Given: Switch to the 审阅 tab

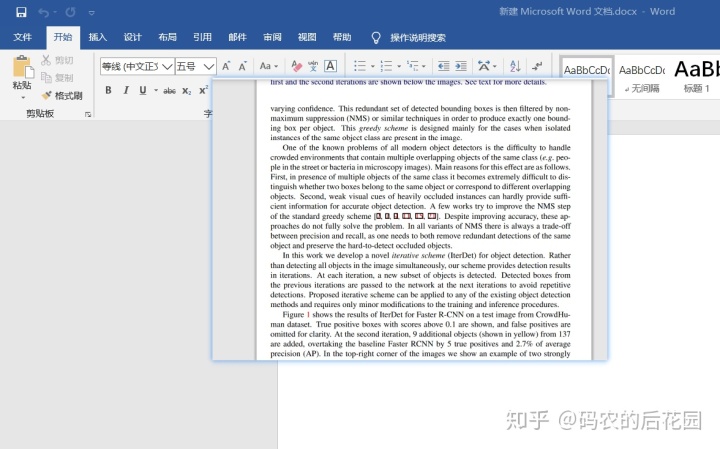Looking at the screenshot, I should point(272,37).
